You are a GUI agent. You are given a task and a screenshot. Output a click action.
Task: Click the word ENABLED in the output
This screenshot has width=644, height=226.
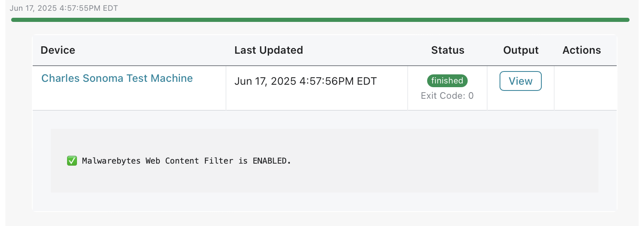pos(270,161)
